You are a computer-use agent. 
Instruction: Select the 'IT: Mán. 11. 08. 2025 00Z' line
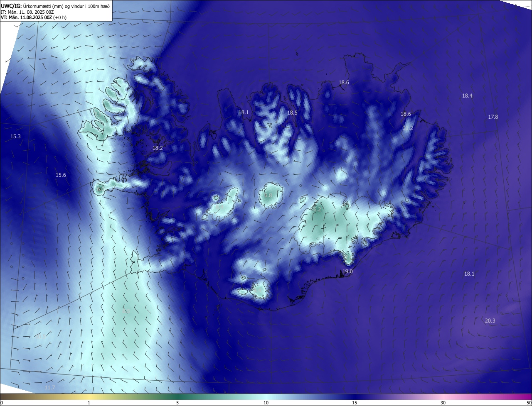click(27, 12)
